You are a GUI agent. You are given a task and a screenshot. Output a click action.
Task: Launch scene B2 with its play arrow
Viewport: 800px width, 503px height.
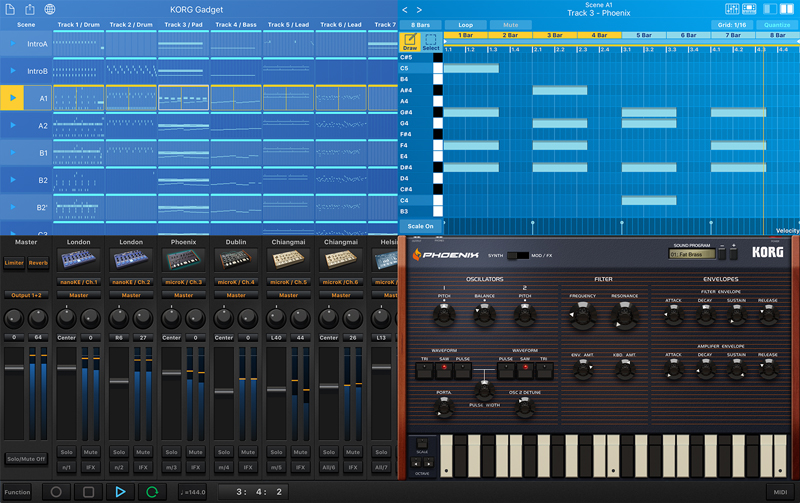13,180
